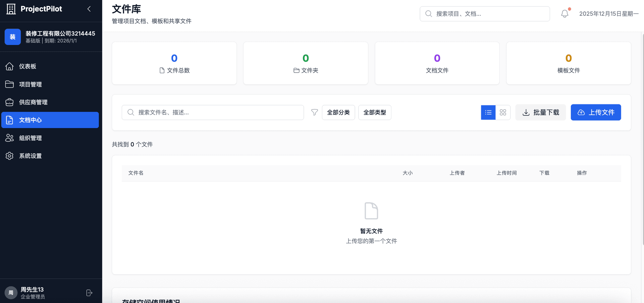Image resolution: width=644 pixels, height=303 pixels.
Task: Click the filter funnel icon
Action: point(314,112)
